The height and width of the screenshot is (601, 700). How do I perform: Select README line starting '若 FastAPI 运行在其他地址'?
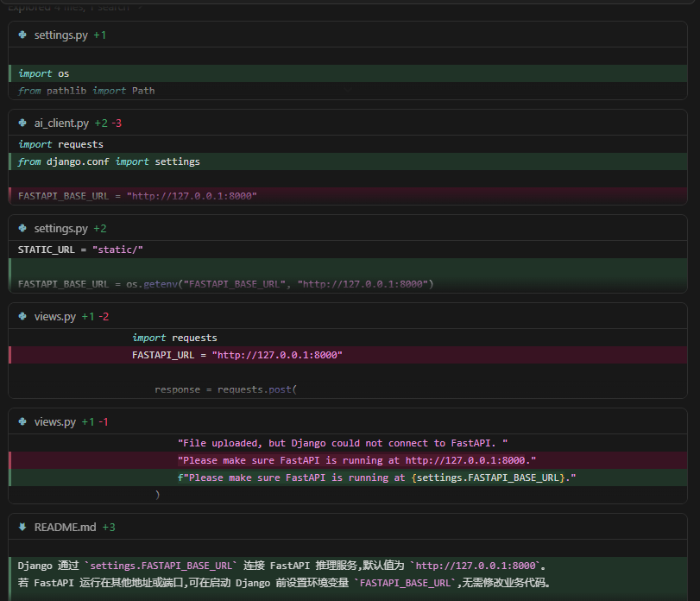[348, 583]
